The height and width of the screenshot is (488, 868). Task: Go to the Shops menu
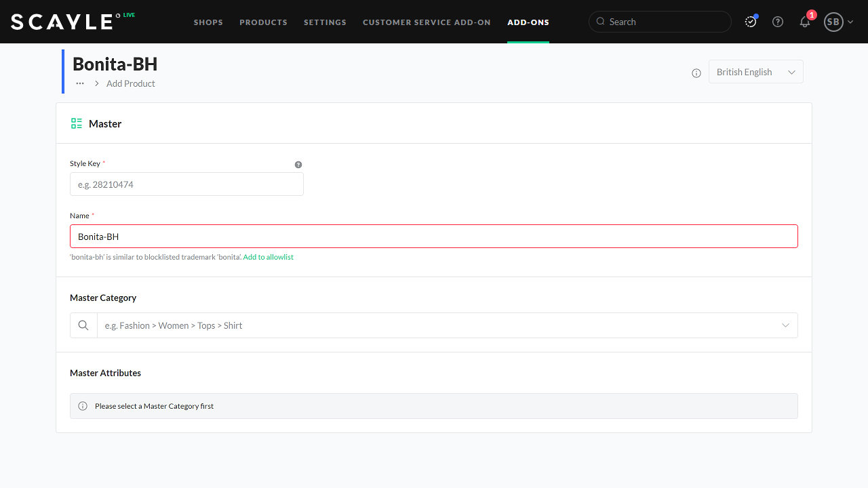(208, 22)
